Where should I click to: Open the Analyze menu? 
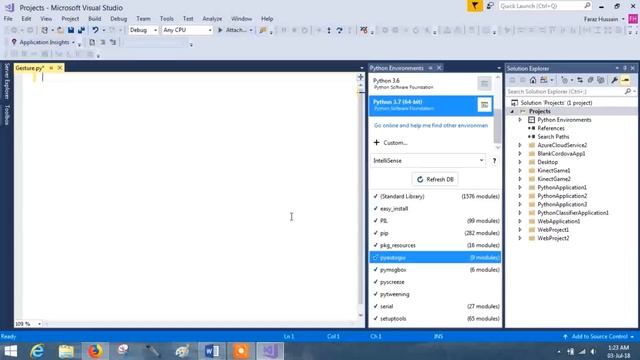(212, 19)
